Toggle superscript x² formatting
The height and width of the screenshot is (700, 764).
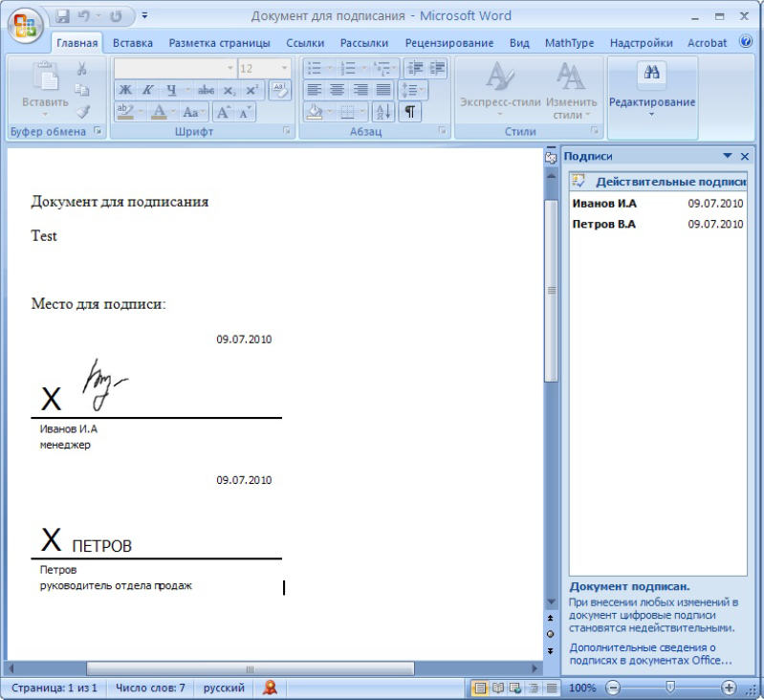point(251,90)
